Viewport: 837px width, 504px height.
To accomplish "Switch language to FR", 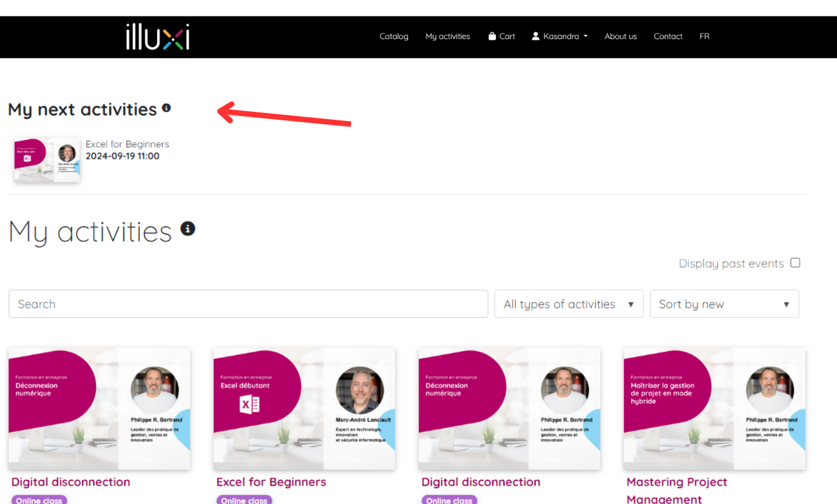I will pyautogui.click(x=704, y=36).
